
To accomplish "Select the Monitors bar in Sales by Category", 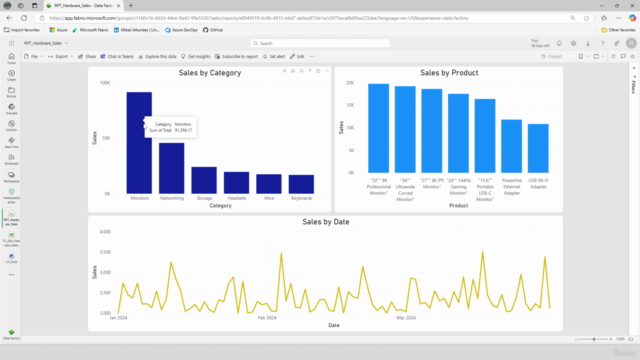I will pyautogui.click(x=139, y=143).
